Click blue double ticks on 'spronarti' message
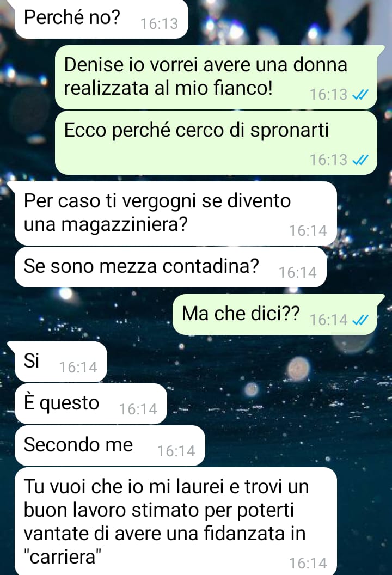Viewport: 392px width, 575px height. tap(360, 160)
